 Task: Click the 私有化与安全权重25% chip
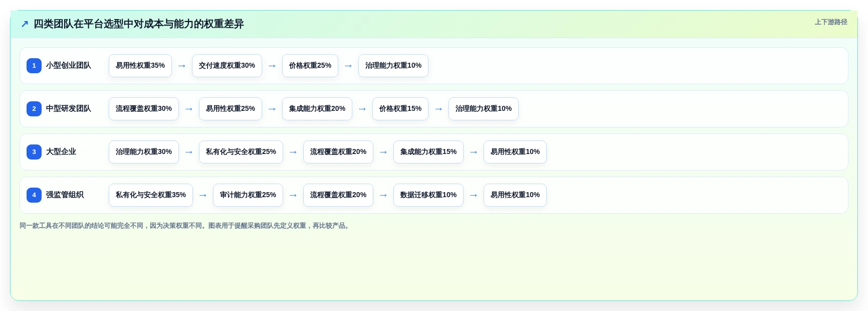[x=241, y=152]
